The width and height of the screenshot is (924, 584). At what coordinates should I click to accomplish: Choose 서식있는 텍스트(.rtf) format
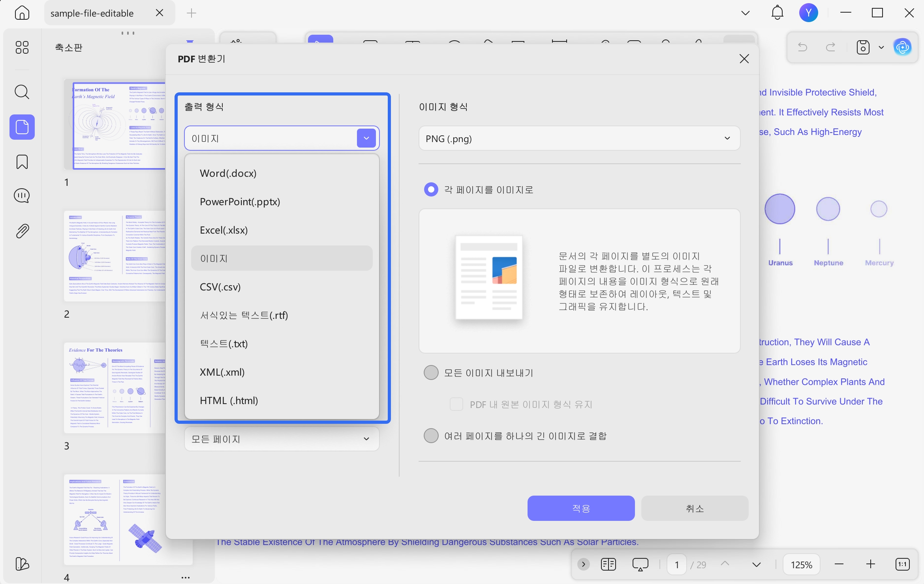pyautogui.click(x=282, y=315)
